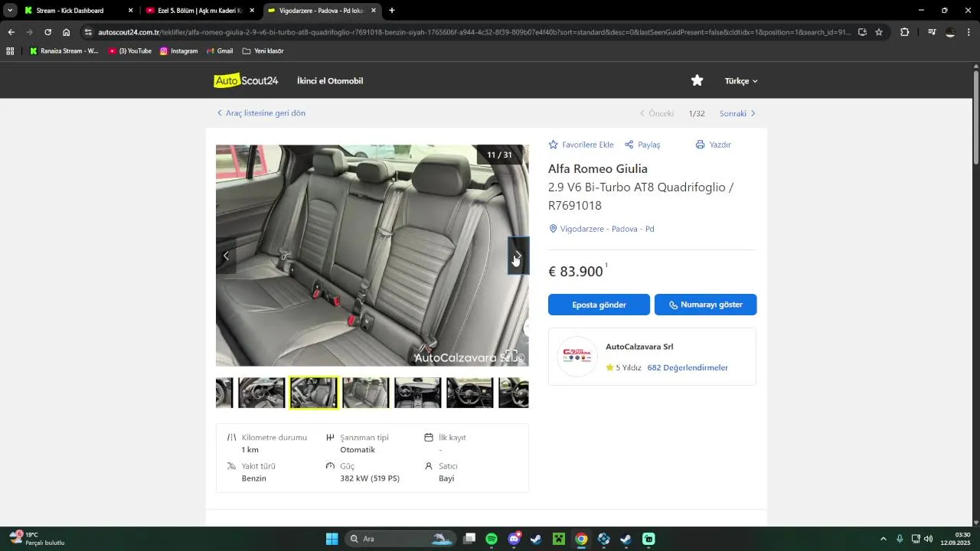
Task: Select the thumbnail just left of steering wheel
Action: (x=418, y=393)
